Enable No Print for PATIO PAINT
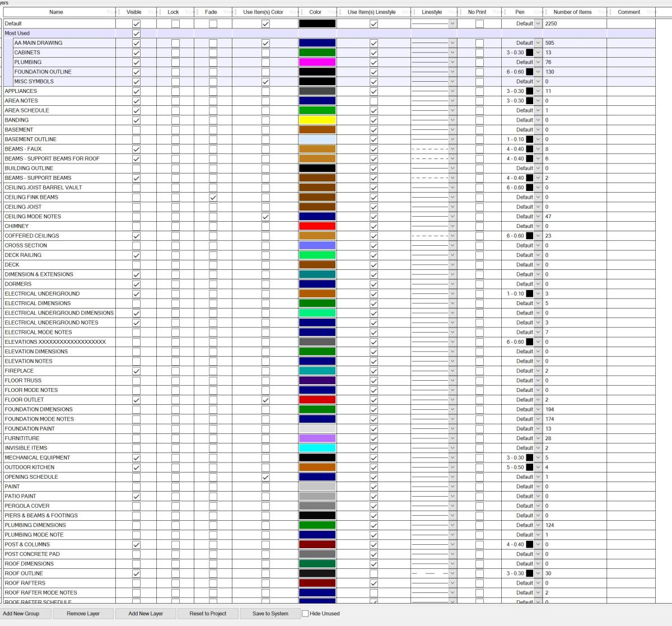Image resolution: width=672 pixels, height=626 pixels. pyautogui.click(x=479, y=496)
